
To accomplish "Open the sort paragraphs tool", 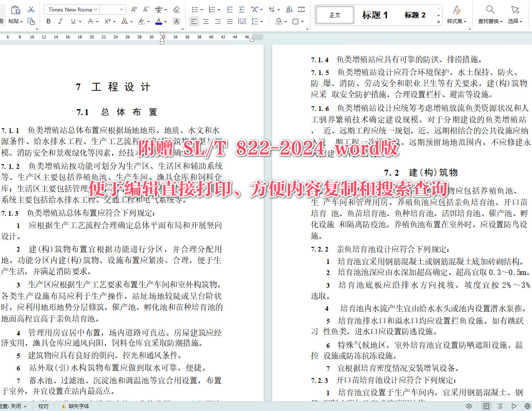I will point(289,9).
